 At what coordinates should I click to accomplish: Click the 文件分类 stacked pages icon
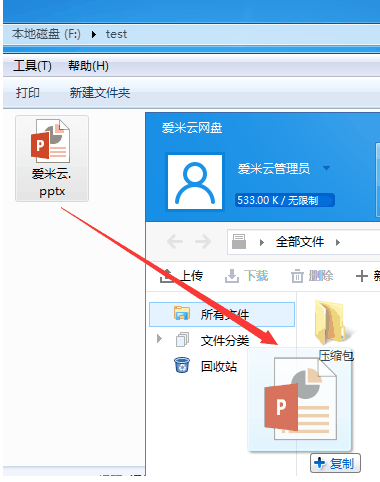182,339
